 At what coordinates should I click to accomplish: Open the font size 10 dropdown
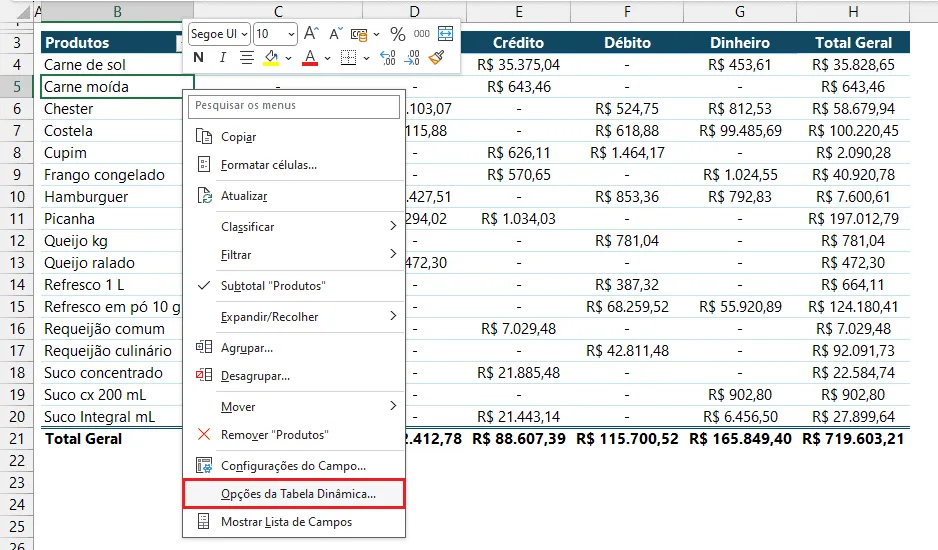tap(275, 34)
